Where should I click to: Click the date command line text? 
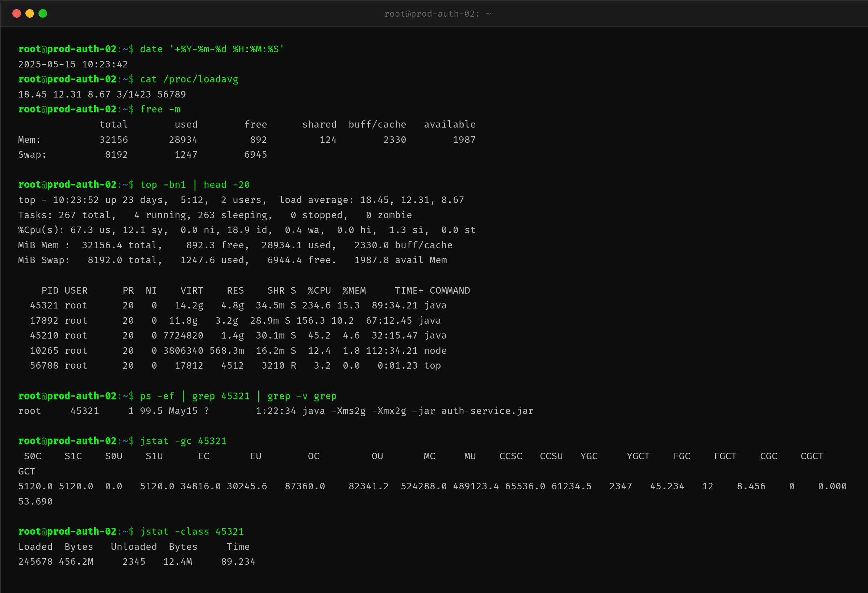pos(212,49)
